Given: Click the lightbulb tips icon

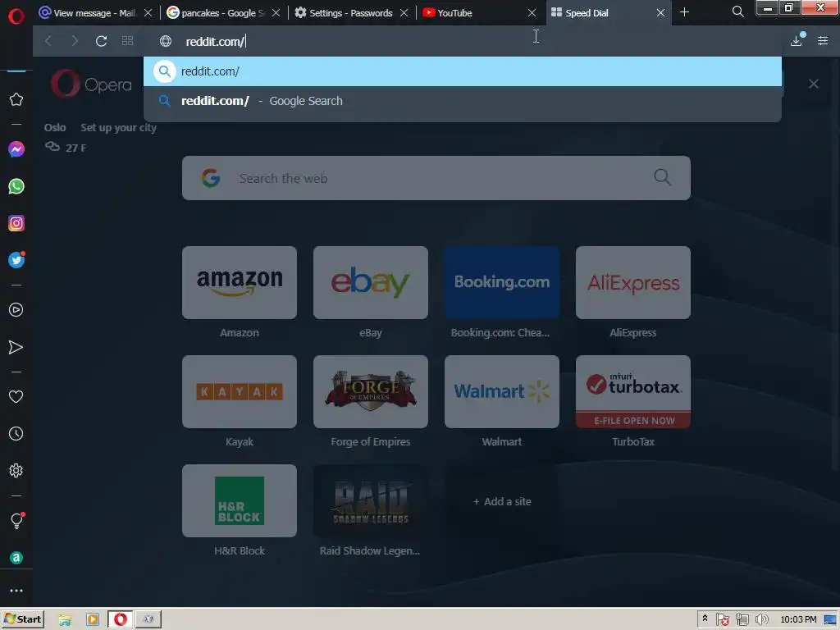Looking at the screenshot, I should (16, 520).
